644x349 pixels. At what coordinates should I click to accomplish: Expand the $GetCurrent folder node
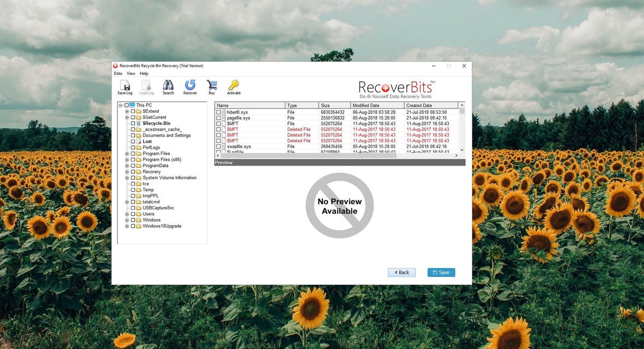127,118
